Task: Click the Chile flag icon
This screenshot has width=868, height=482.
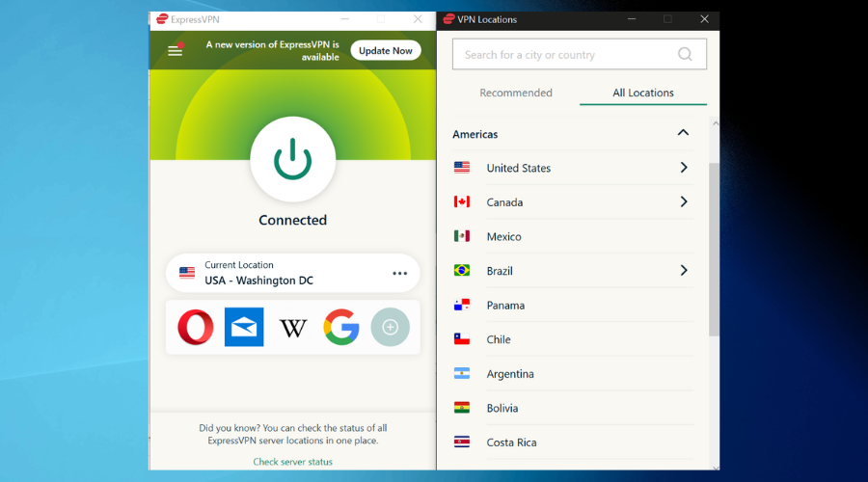Action: 462,338
